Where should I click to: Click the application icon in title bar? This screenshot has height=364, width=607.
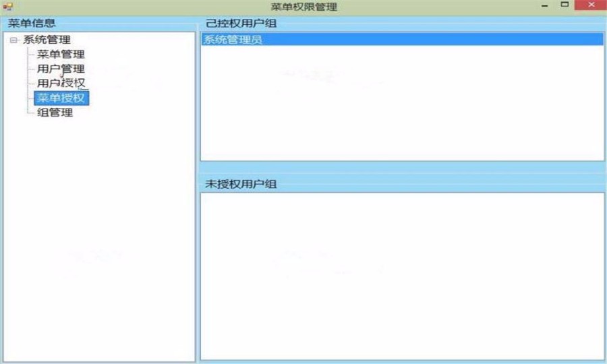point(7,6)
